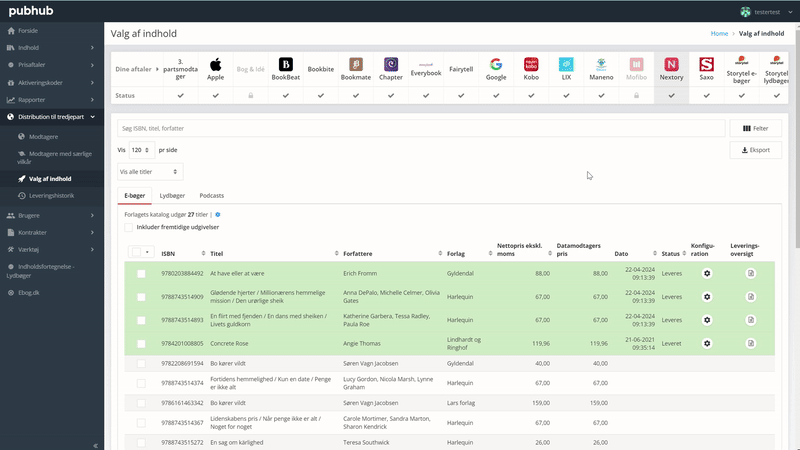Enable Inkluder fremtidige udgivelser checkbox
Screen dimensions: 800x450
[x=128, y=227]
